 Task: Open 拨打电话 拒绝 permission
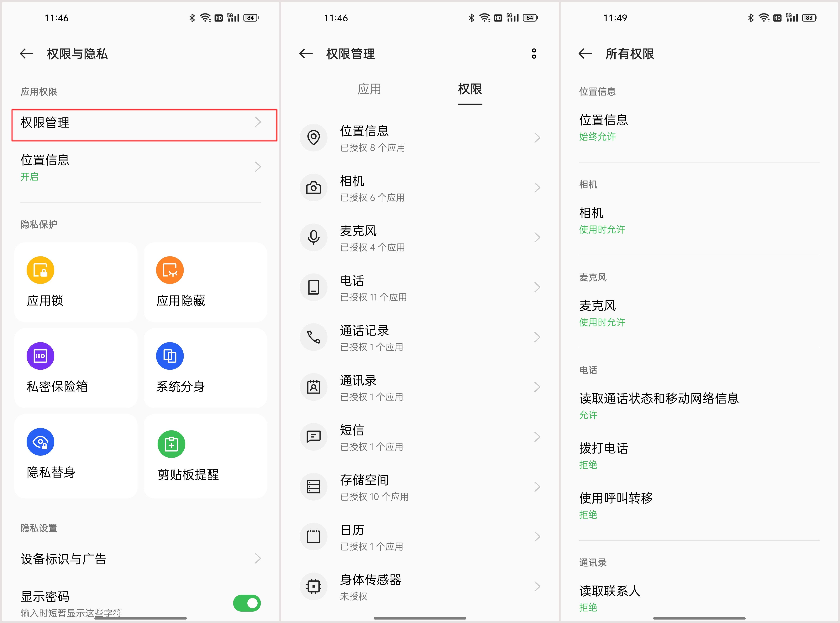[x=699, y=456]
